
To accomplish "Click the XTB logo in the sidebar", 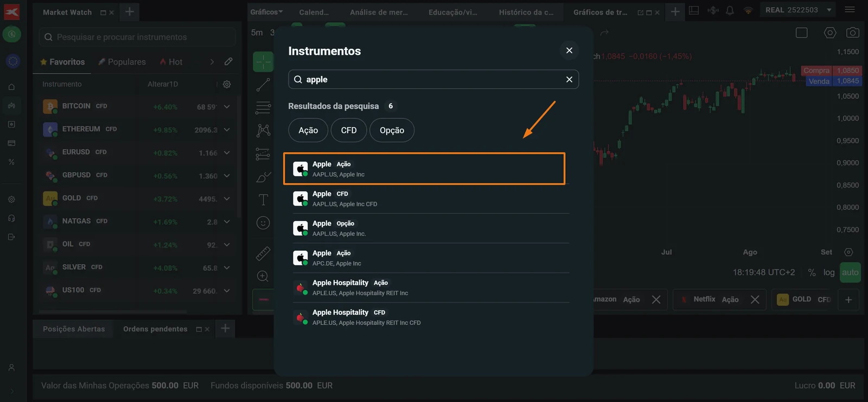I will (x=11, y=12).
